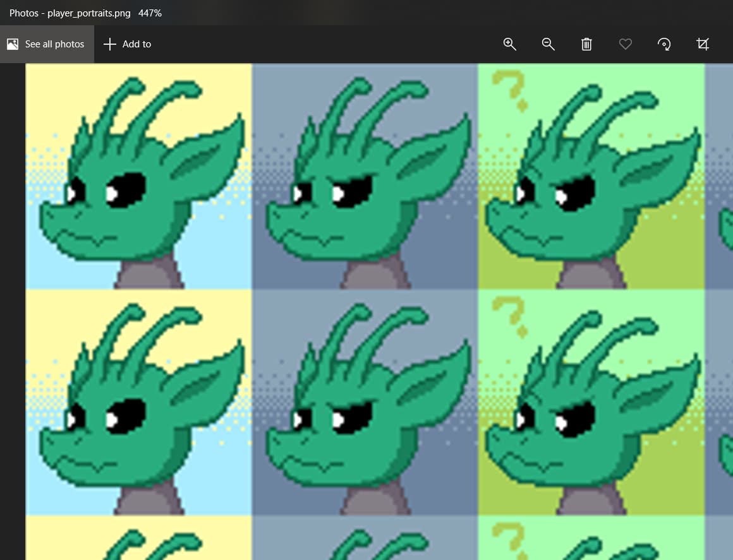This screenshot has width=733, height=560.
Task: Select the top-row dragon portrait on yellow background
Action: [139, 177]
